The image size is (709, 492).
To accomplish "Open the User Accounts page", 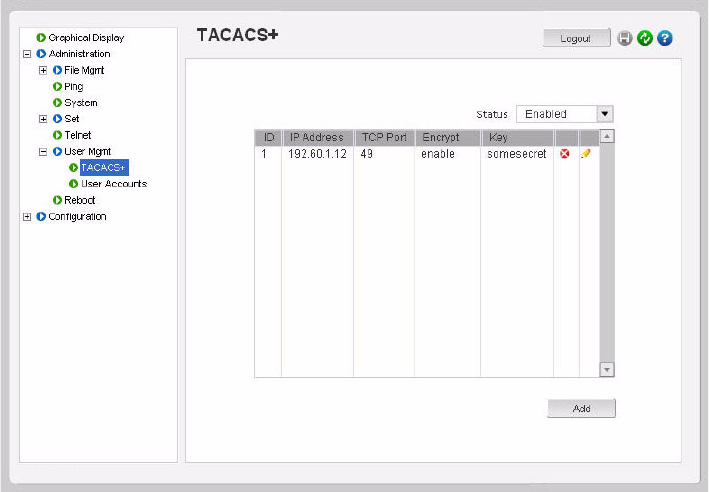I will point(114,184).
